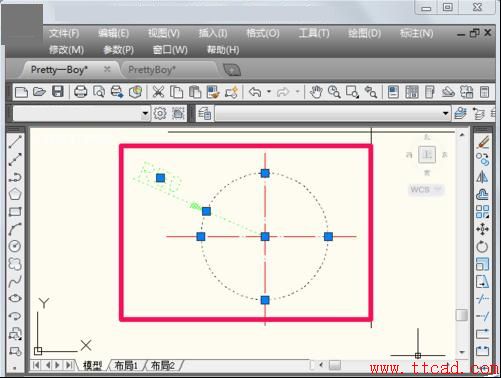Expand the workspace dropdown list

[x=145, y=114]
